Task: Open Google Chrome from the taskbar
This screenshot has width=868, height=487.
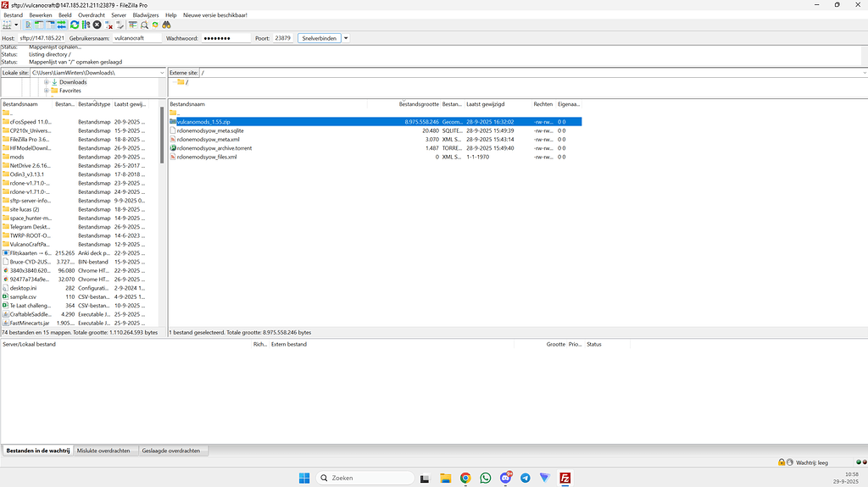Action: coord(465,479)
